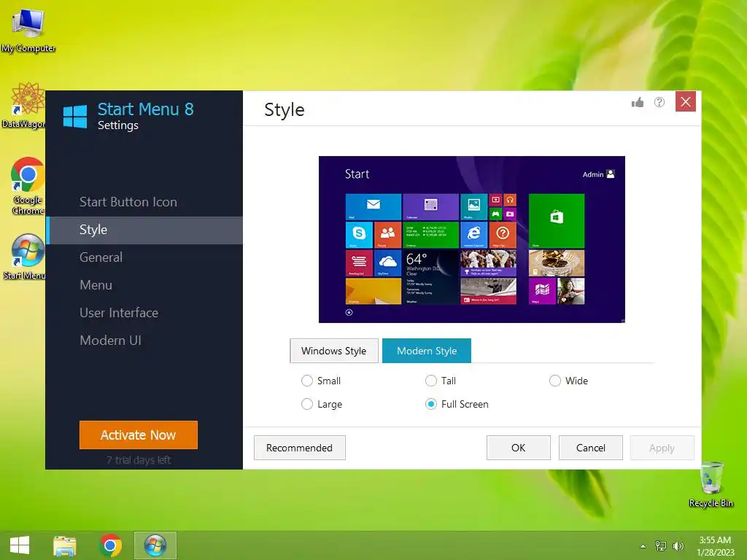
Task: Click the Start Menu 8 Windows logo
Action: coord(75,117)
